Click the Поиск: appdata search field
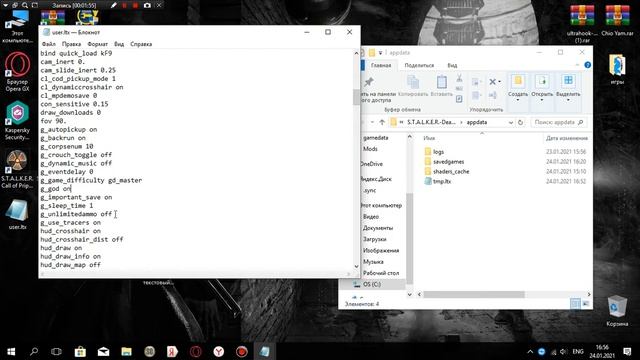 point(558,122)
